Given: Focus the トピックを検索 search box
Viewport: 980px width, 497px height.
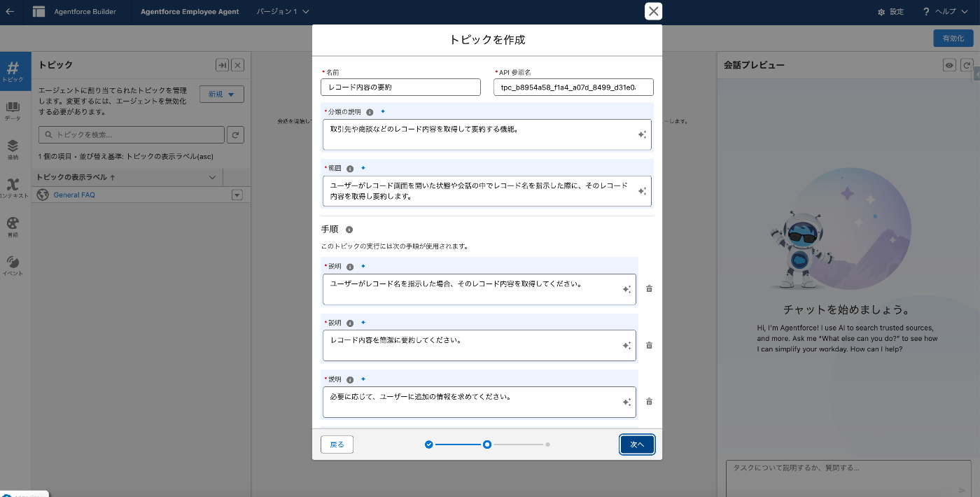Looking at the screenshot, I should tap(132, 134).
